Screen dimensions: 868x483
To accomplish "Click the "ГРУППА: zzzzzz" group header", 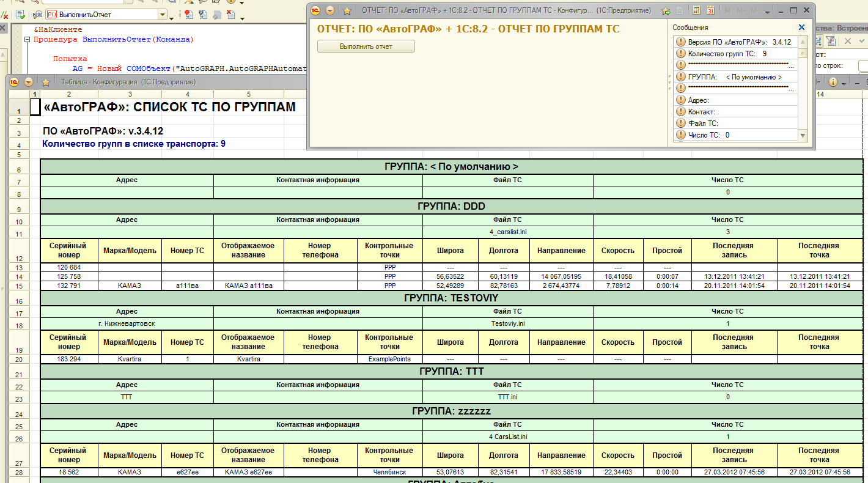I will coord(451,411).
